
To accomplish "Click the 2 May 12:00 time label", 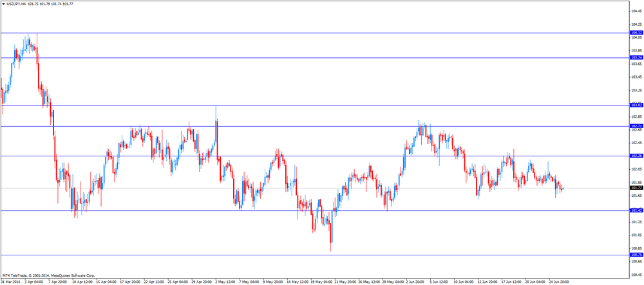I will pos(224,282).
